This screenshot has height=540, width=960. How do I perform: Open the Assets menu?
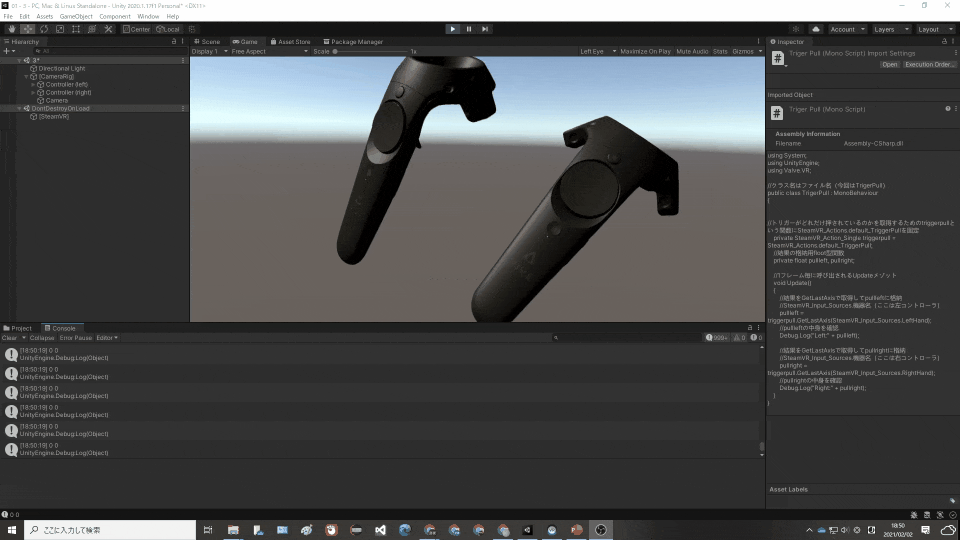click(44, 17)
